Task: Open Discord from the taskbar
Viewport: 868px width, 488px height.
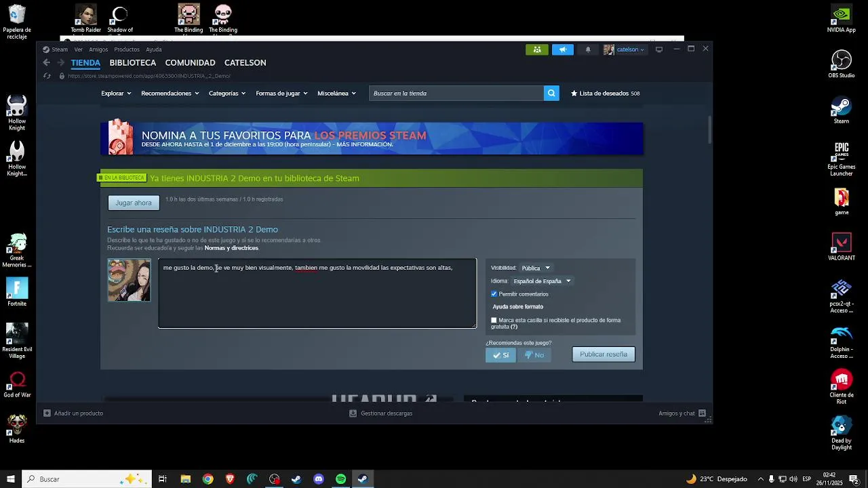Action: click(x=319, y=479)
